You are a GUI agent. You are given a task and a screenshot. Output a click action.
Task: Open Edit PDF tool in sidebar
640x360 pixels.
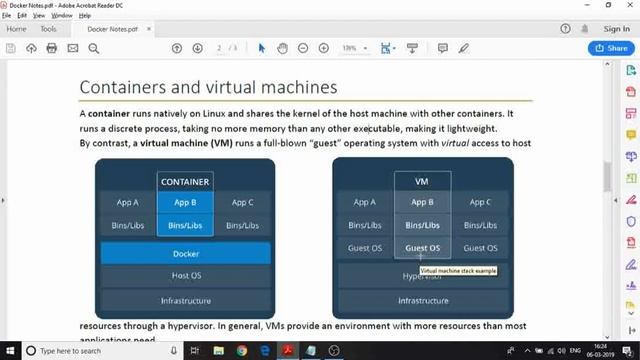tap(631, 113)
